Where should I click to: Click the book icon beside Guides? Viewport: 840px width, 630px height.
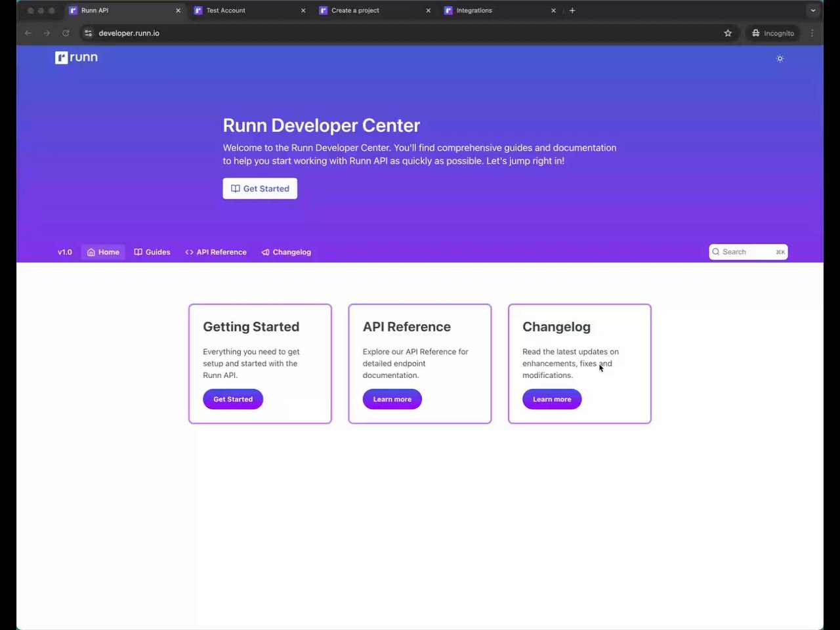coord(138,252)
